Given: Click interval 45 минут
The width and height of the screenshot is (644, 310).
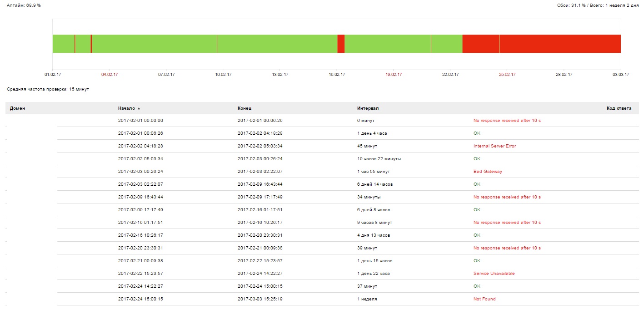Looking at the screenshot, I should (367, 146).
